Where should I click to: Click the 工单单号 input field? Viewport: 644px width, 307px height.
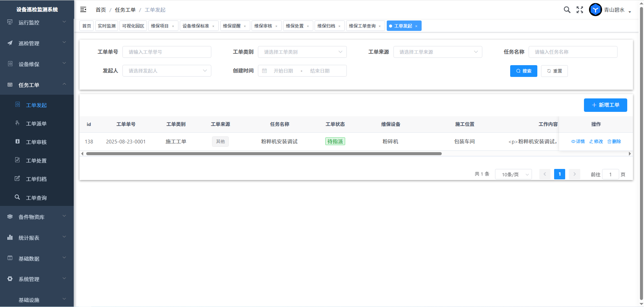167,52
